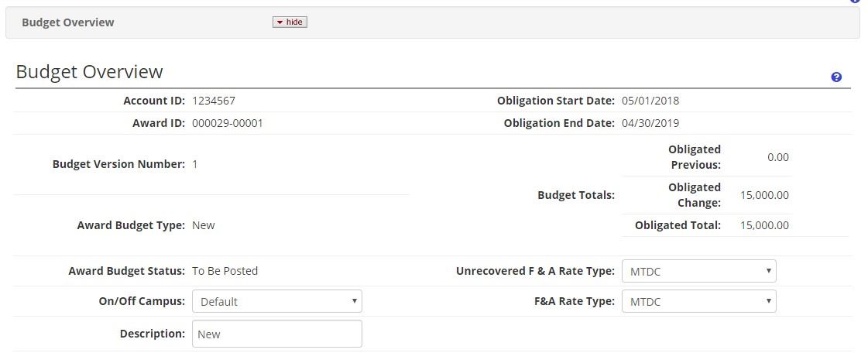Screen dimensions: 868x353
Task: Click the hide button for Budget Overview
Action: click(290, 22)
